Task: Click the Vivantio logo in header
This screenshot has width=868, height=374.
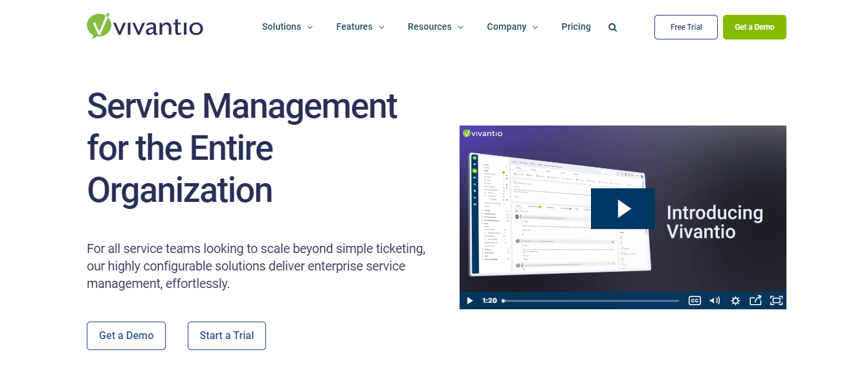Action: (145, 27)
